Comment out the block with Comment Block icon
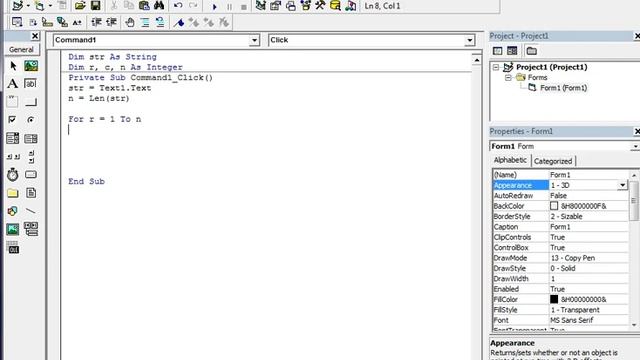 tap(145, 22)
